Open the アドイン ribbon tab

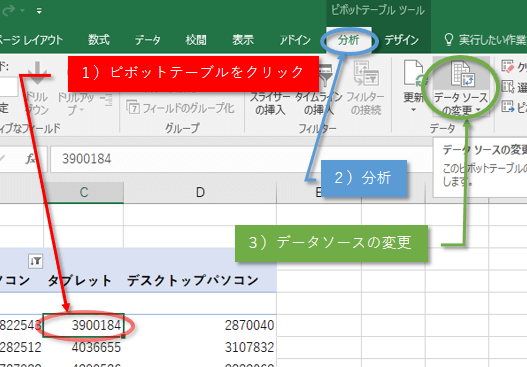click(295, 40)
